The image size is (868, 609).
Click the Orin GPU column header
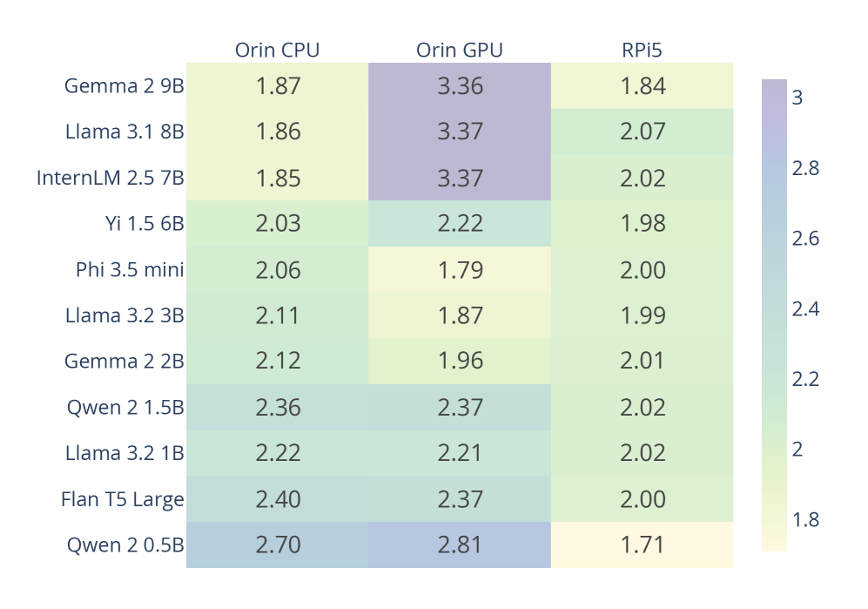pos(460,51)
